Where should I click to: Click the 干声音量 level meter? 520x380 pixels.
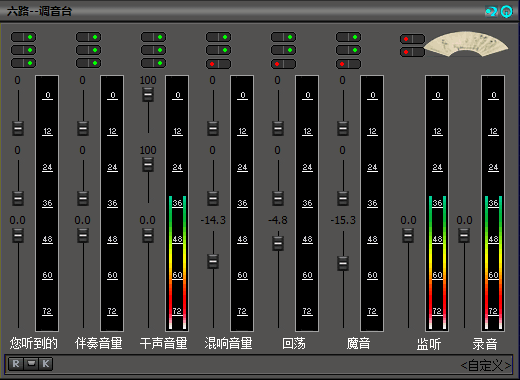(x=177, y=203)
